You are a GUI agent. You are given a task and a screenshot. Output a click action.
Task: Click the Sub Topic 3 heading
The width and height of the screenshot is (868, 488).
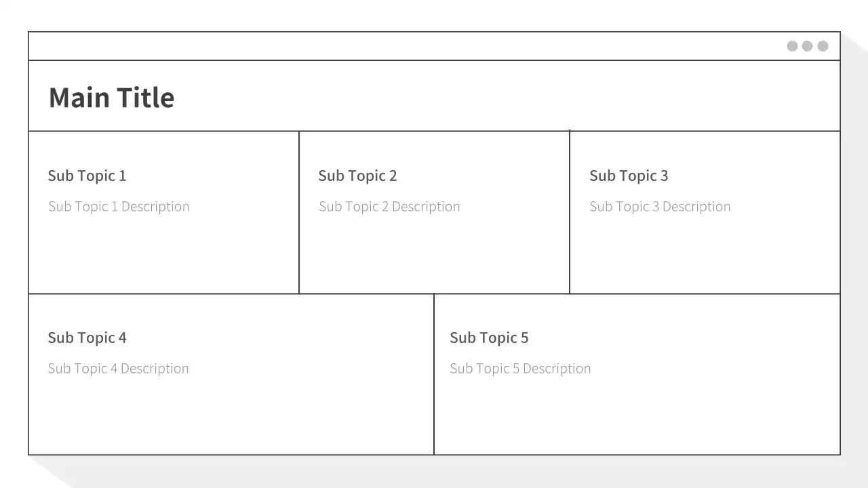(x=629, y=176)
